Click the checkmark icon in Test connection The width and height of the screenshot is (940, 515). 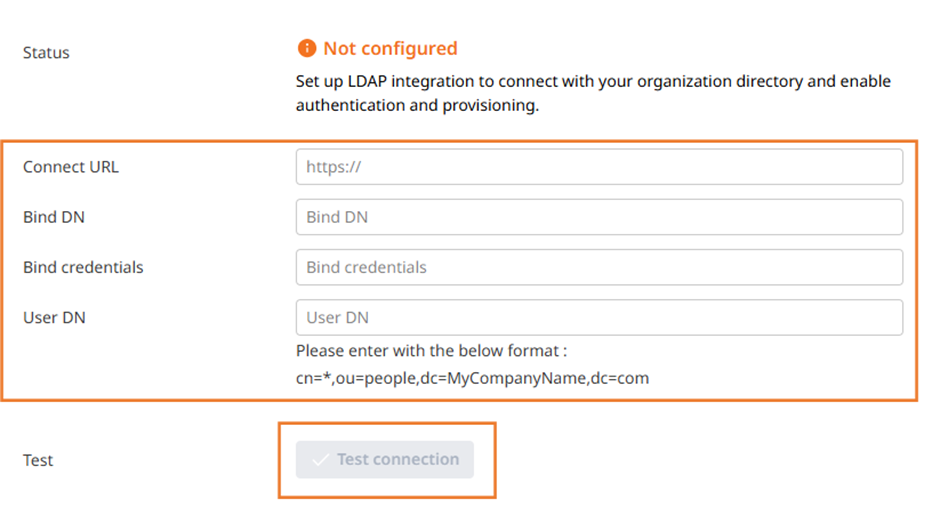(321, 460)
